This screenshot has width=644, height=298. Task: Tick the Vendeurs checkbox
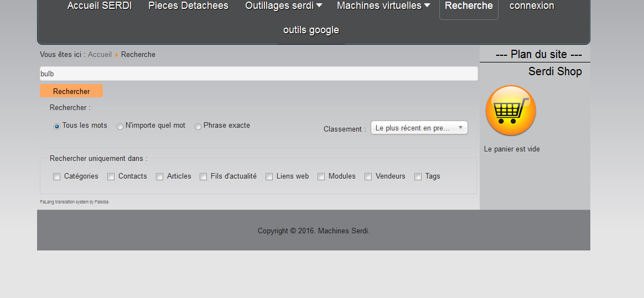(368, 177)
